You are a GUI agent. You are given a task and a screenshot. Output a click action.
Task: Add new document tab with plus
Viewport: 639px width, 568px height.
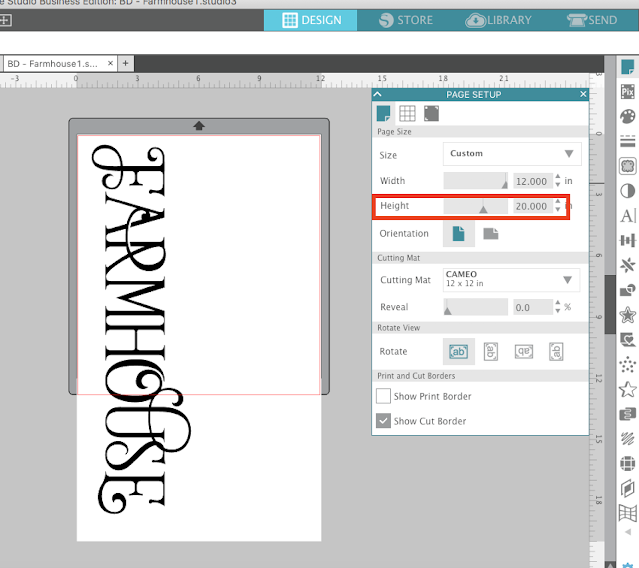126,63
